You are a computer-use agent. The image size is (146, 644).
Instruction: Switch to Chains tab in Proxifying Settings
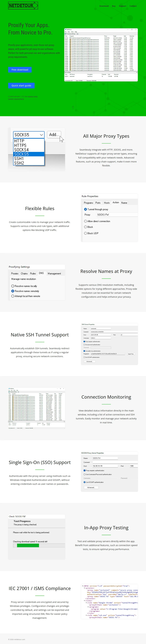[x=24, y=273]
